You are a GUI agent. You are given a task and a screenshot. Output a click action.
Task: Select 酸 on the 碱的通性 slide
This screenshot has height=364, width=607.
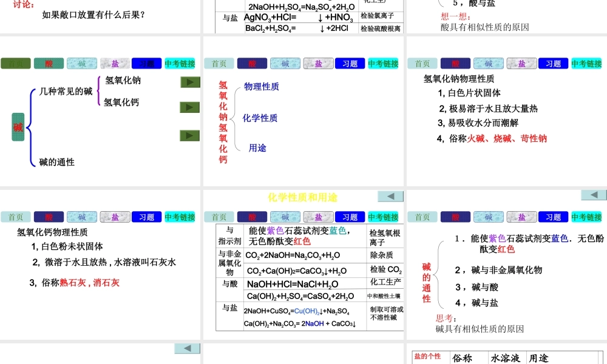(455, 217)
